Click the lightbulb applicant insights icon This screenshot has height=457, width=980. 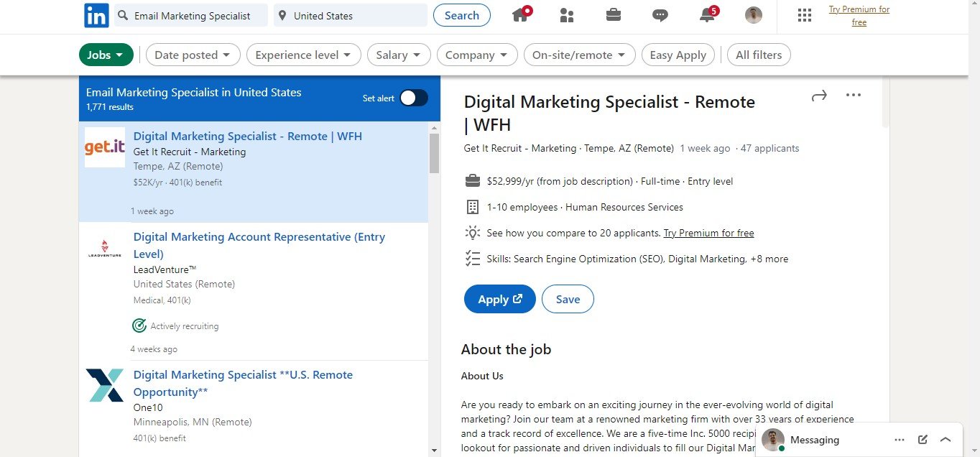472,233
